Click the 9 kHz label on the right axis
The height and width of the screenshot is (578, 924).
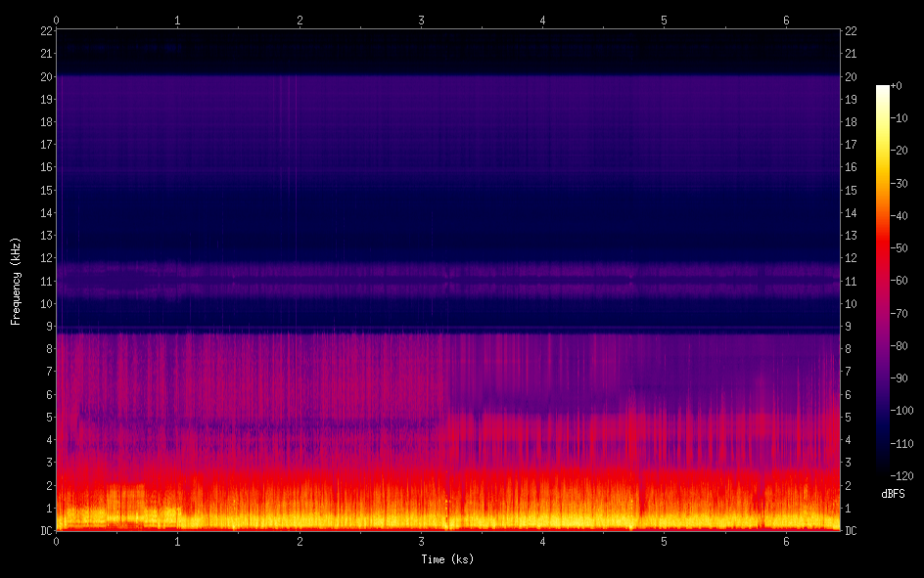851,327
